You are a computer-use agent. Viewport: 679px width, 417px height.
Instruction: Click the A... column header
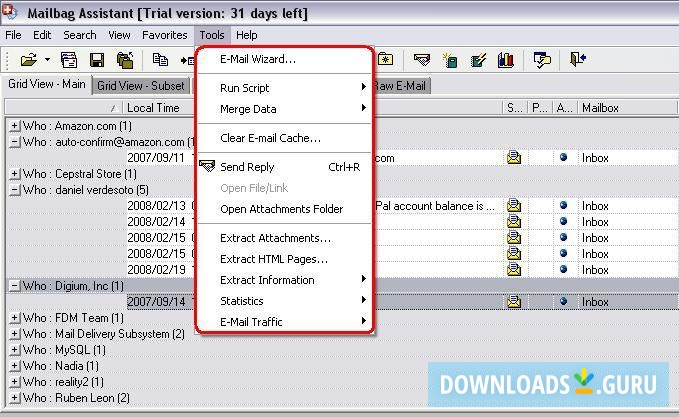pyautogui.click(x=565, y=108)
